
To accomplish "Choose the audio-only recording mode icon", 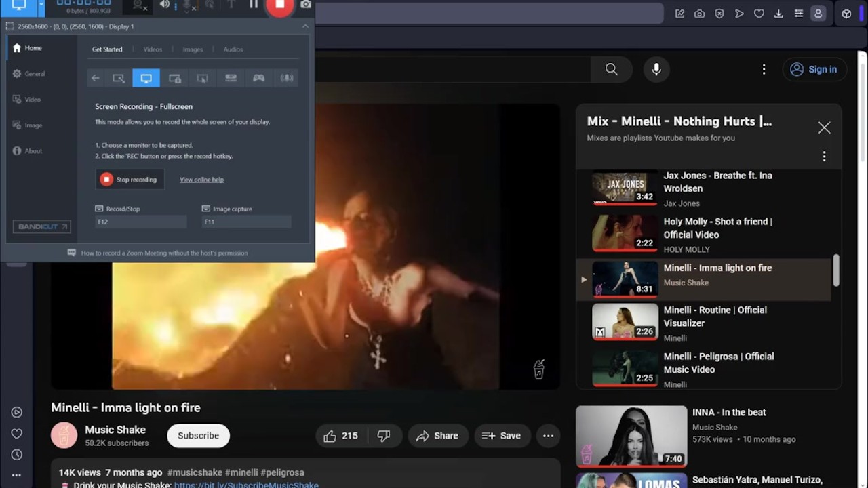I will point(287,78).
